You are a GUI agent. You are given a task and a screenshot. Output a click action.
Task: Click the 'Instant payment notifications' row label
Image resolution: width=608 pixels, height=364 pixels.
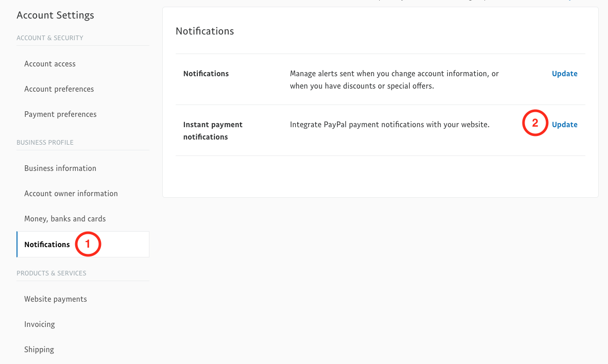click(x=213, y=131)
